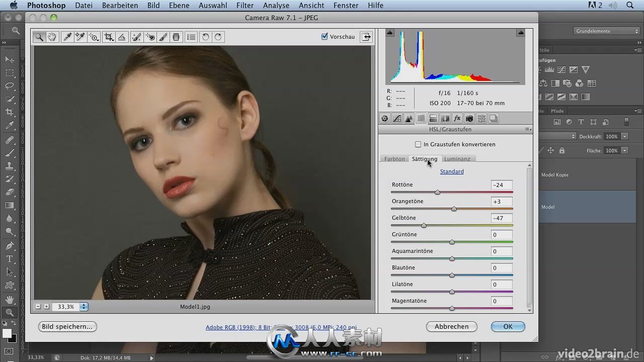Activate the Red Eye Removal tool
This screenshot has width=644, height=362.
(150, 37)
